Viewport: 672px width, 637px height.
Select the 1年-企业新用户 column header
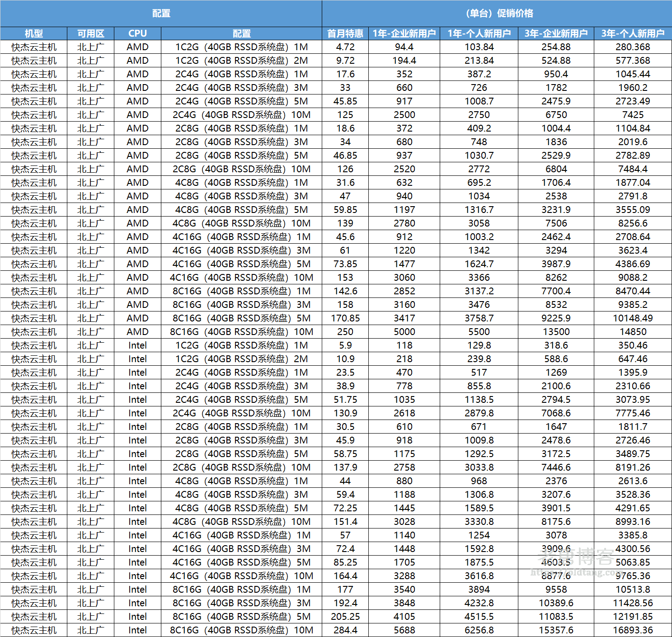(x=404, y=33)
